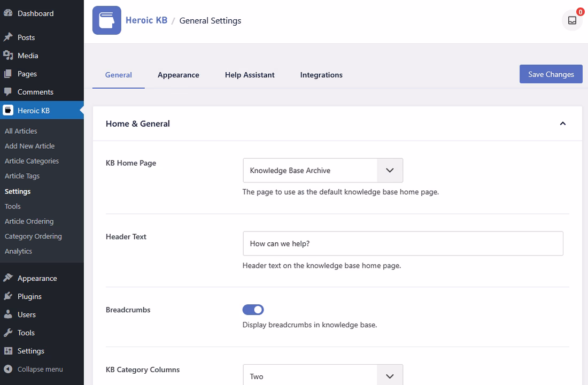Open Analytics submenu item
This screenshot has width=588, height=385.
pos(18,251)
